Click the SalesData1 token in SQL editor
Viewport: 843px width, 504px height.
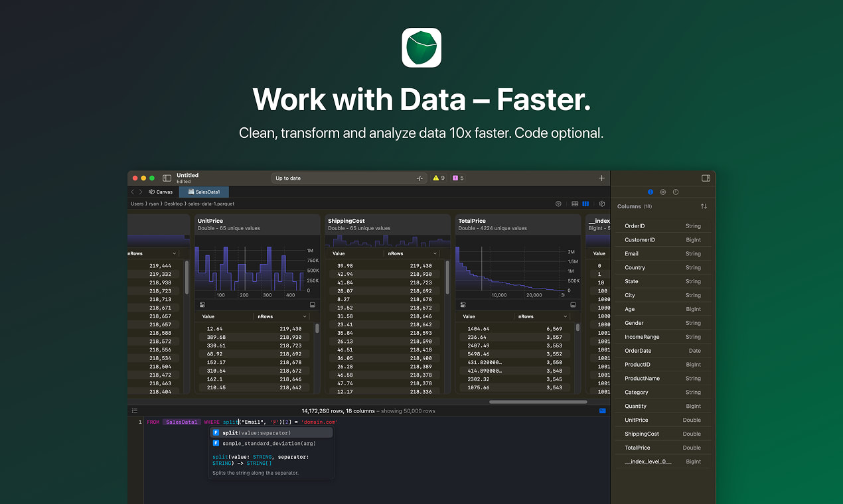(182, 422)
